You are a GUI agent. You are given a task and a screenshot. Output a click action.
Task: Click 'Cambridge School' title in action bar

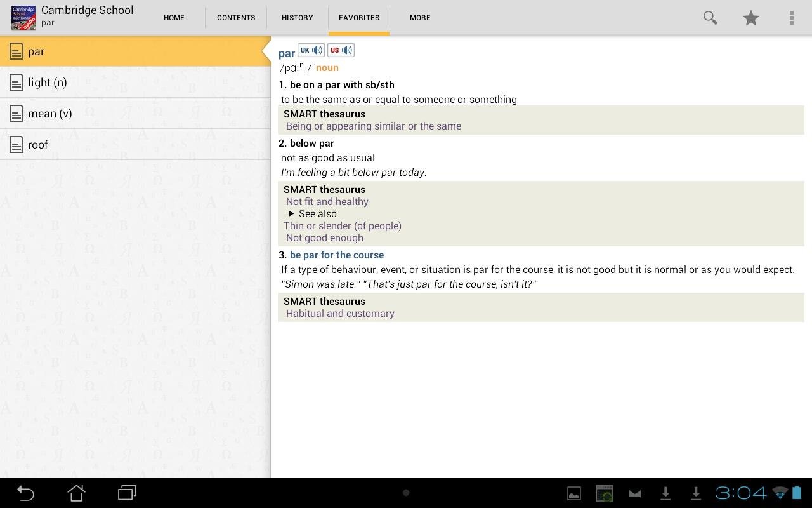88,10
